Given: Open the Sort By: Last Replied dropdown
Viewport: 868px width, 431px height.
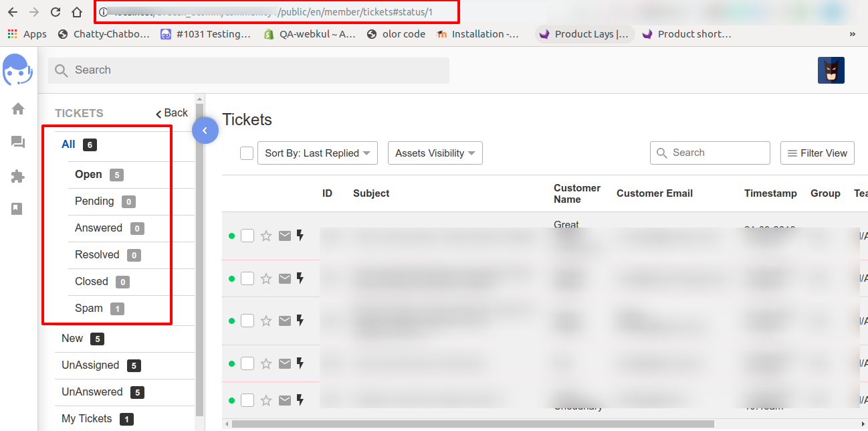Looking at the screenshot, I should point(318,153).
